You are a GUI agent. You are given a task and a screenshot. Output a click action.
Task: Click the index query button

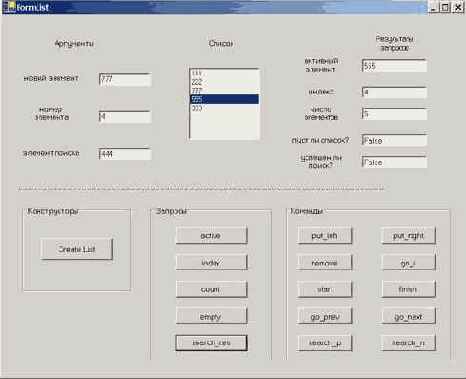(212, 263)
